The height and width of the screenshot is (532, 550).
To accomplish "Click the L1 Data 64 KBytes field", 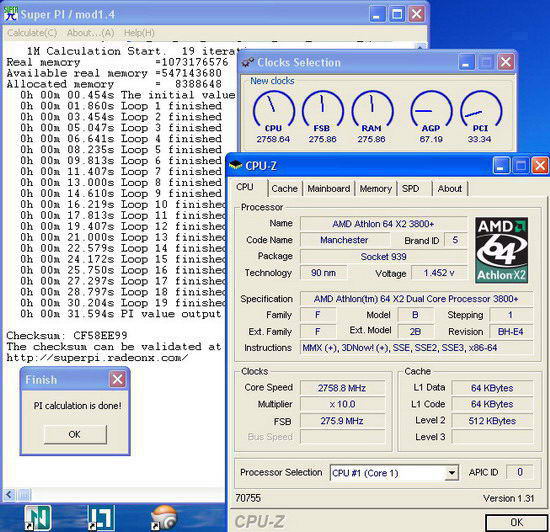I will pyautogui.click(x=492, y=388).
